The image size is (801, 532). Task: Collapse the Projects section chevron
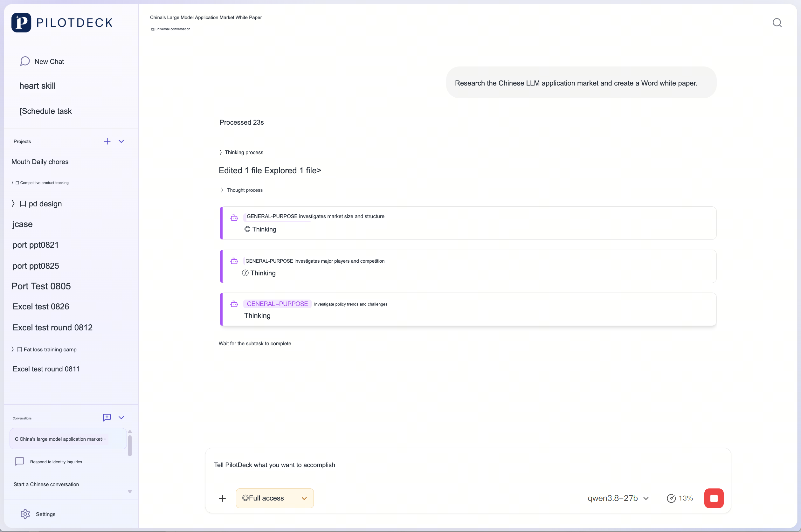121,141
